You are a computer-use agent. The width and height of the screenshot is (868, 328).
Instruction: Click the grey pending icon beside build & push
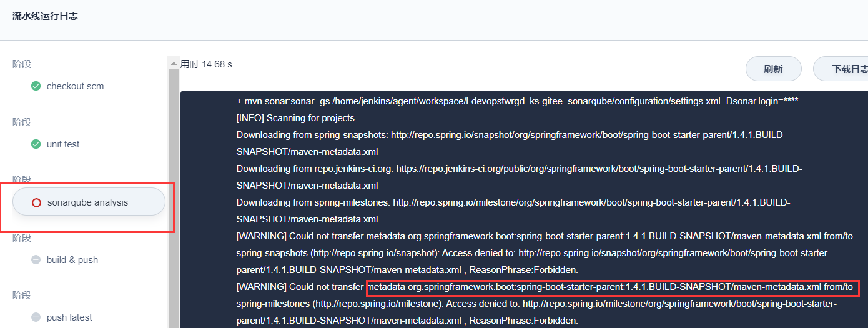coord(36,260)
